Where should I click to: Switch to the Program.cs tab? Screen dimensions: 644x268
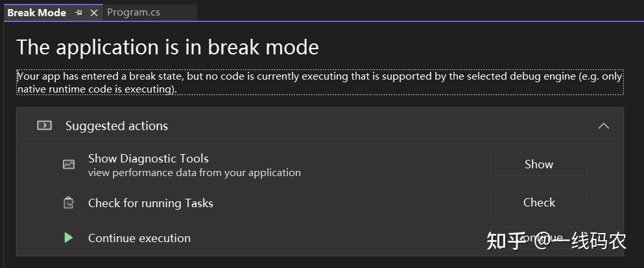pos(134,12)
